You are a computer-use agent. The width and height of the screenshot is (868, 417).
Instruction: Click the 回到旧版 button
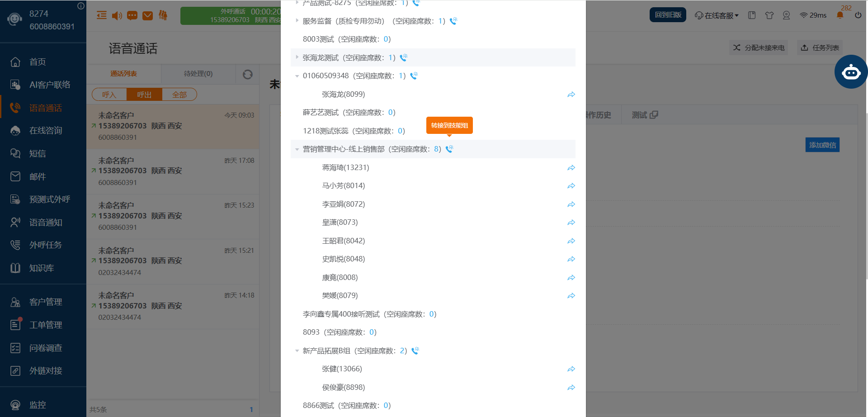tap(668, 15)
